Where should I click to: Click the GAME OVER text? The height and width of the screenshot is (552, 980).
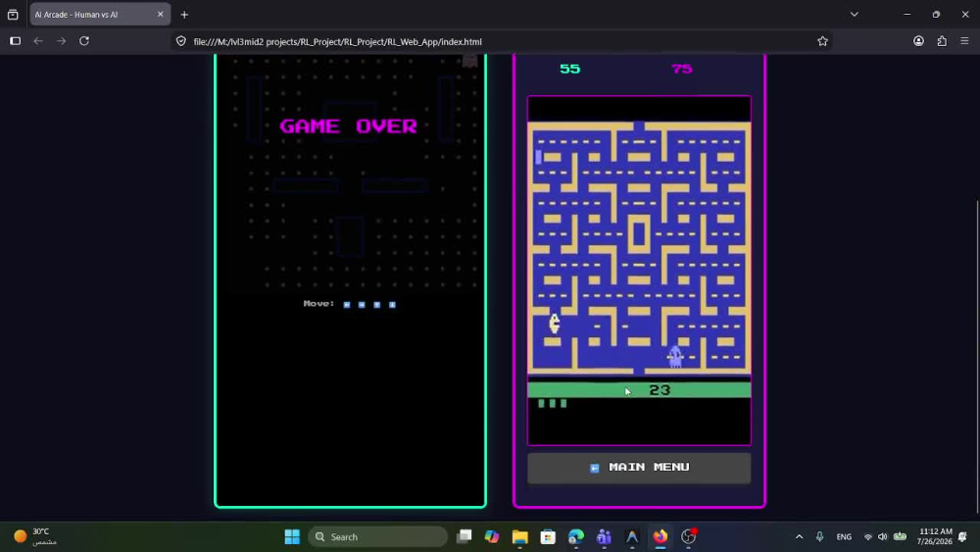(348, 125)
